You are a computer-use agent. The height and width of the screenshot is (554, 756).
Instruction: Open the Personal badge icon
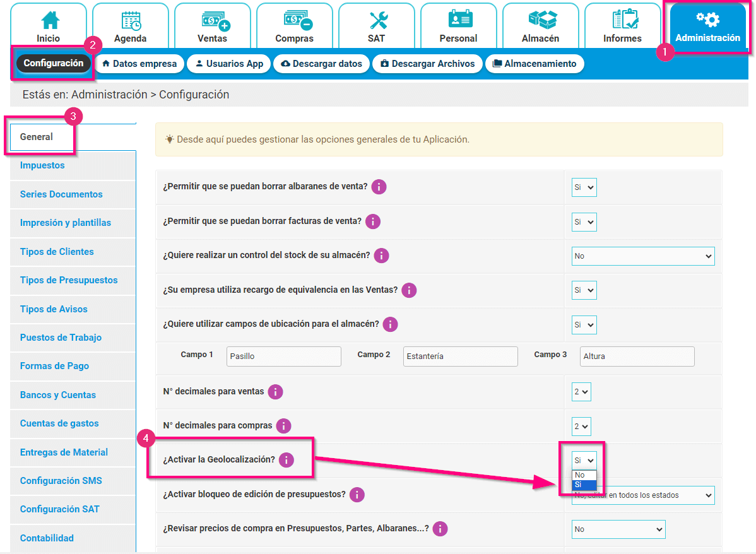(458, 19)
